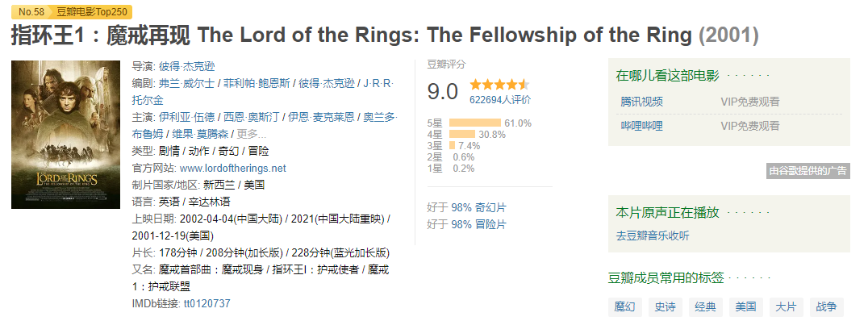Select the 史诗 tag

point(666,306)
